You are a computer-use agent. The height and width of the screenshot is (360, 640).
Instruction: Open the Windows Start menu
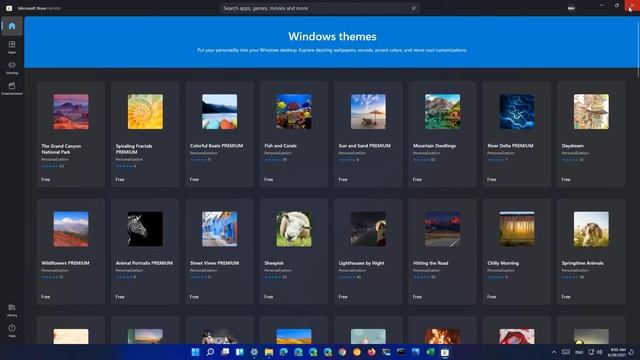pyautogui.click(x=196, y=352)
